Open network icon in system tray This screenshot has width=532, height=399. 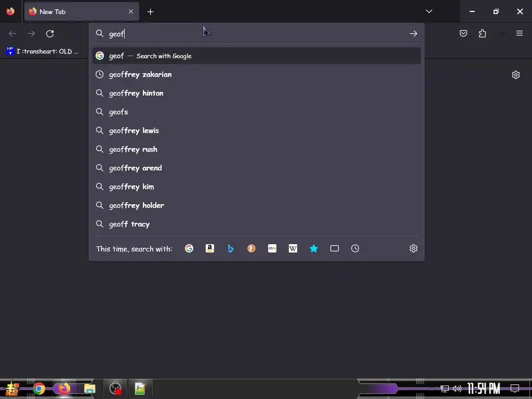444,389
